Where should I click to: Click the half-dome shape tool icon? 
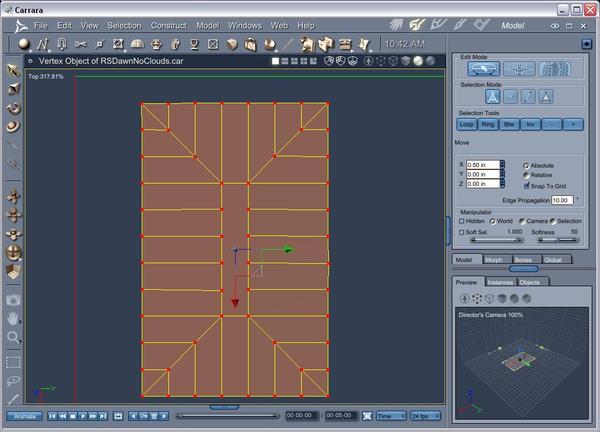click(x=137, y=44)
